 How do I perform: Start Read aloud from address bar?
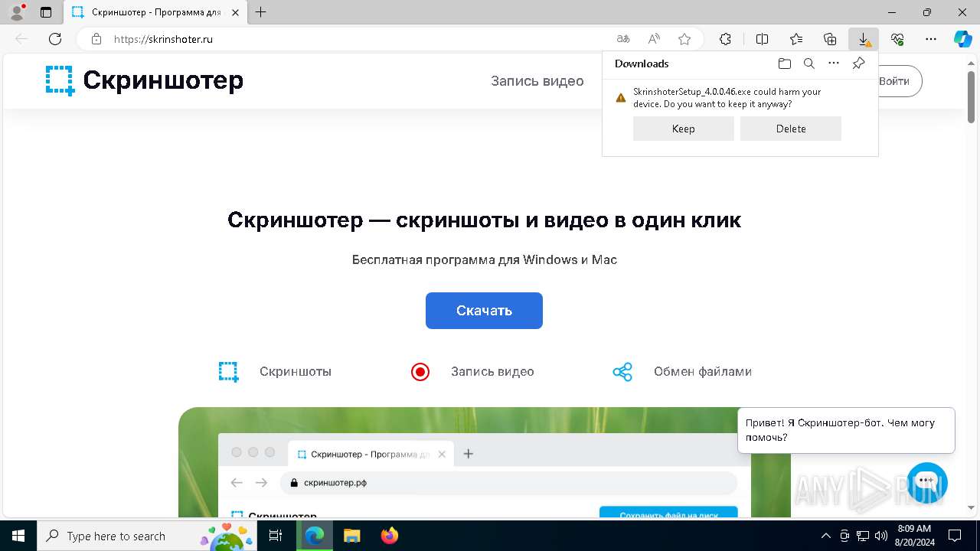[x=654, y=39]
